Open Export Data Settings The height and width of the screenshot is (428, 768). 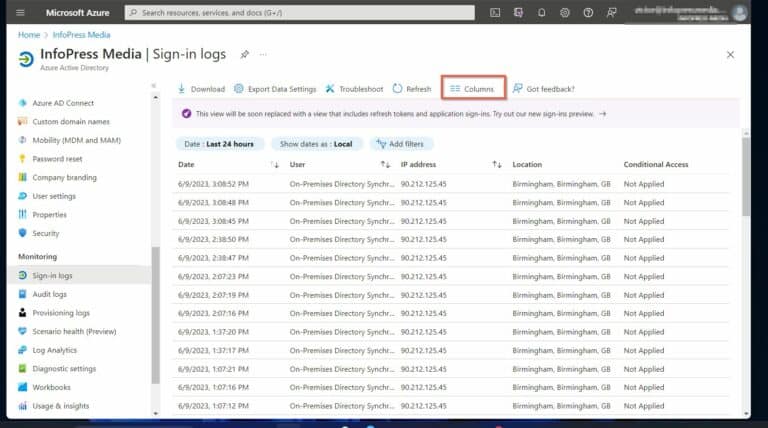275,89
